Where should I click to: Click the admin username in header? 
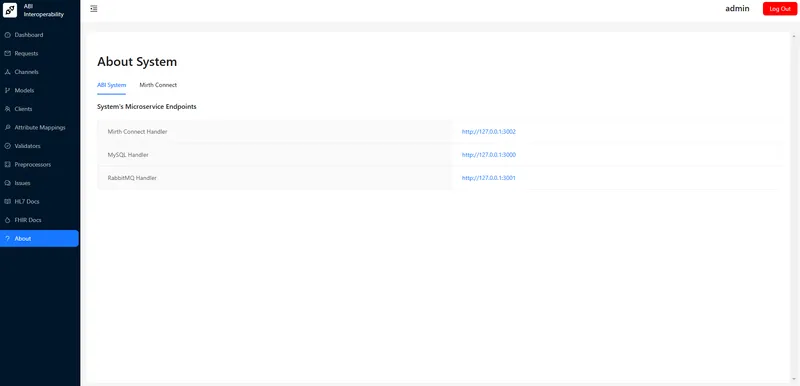pos(737,9)
